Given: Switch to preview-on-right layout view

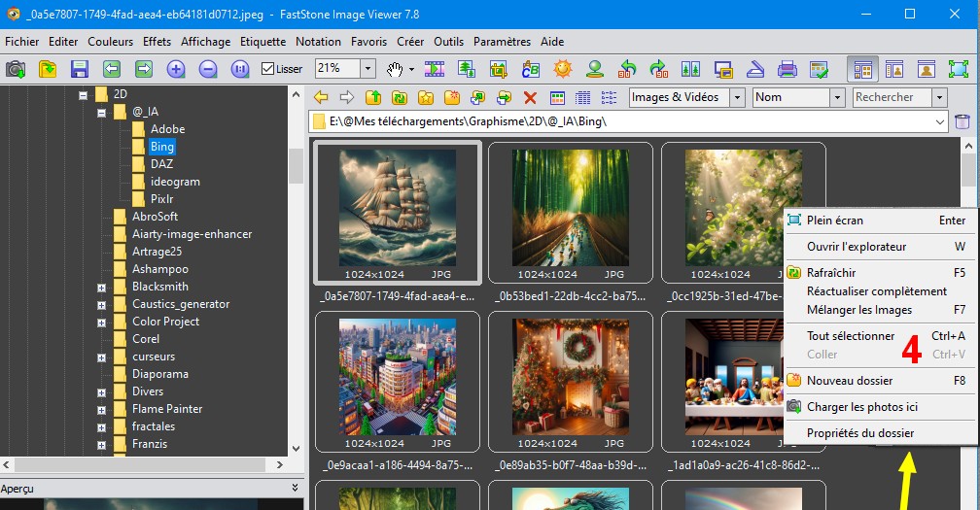Looking at the screenshot, I should click(894, 69).
